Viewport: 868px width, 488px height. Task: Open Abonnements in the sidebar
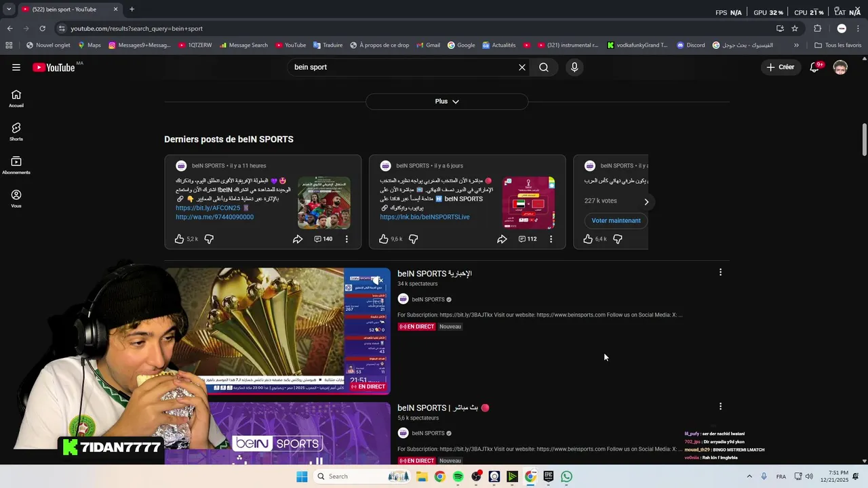tap(16, 165)
